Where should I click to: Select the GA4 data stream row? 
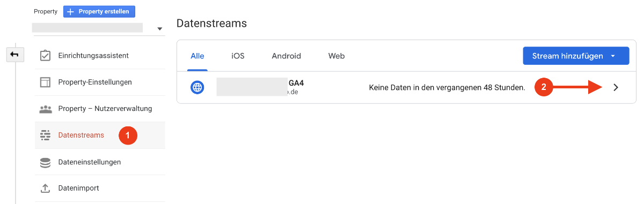pos(406,87)
